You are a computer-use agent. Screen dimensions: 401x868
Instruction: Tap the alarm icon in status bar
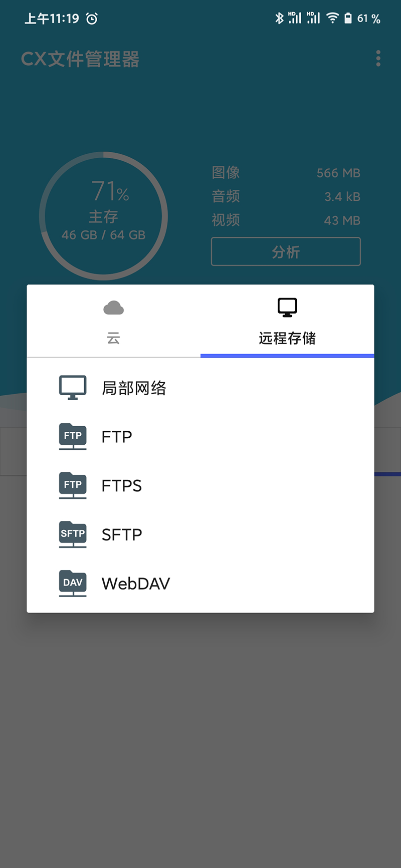point(92,19)
